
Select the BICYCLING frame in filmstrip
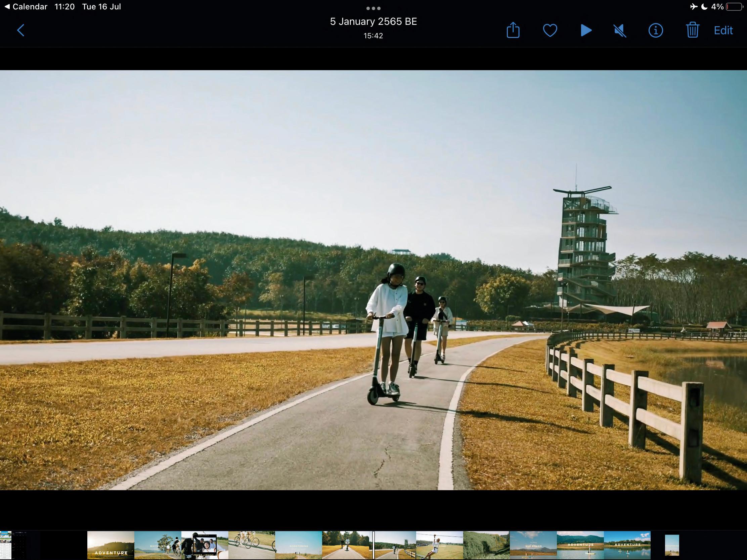click(158, 545)
